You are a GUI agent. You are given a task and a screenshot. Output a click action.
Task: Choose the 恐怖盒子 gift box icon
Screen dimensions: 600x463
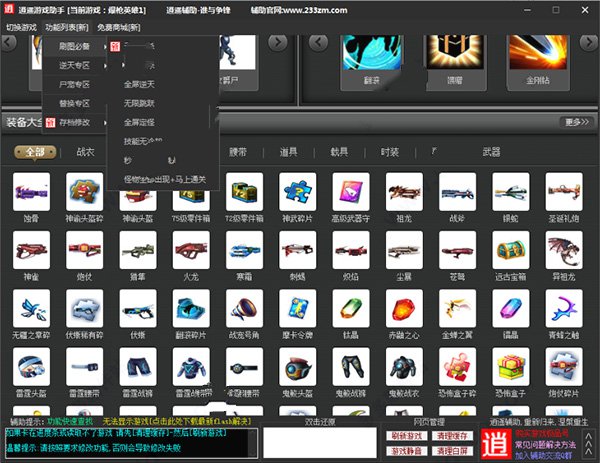coord(511,367)
